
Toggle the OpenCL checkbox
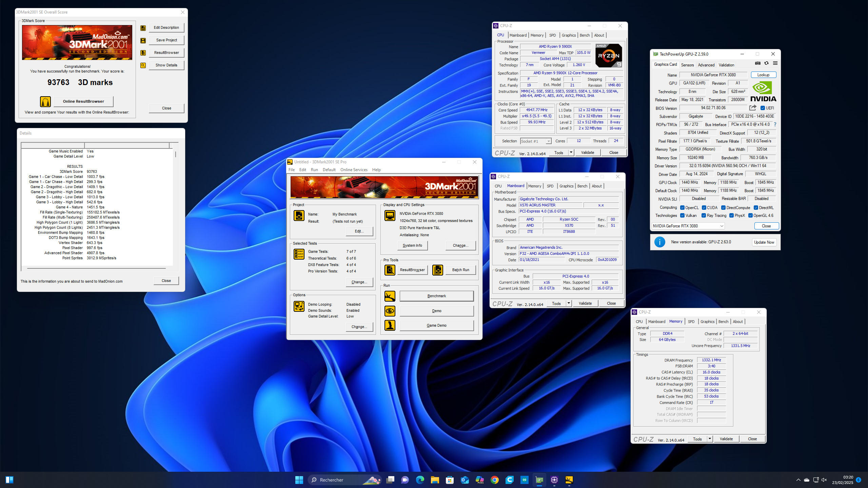(682, 208)
